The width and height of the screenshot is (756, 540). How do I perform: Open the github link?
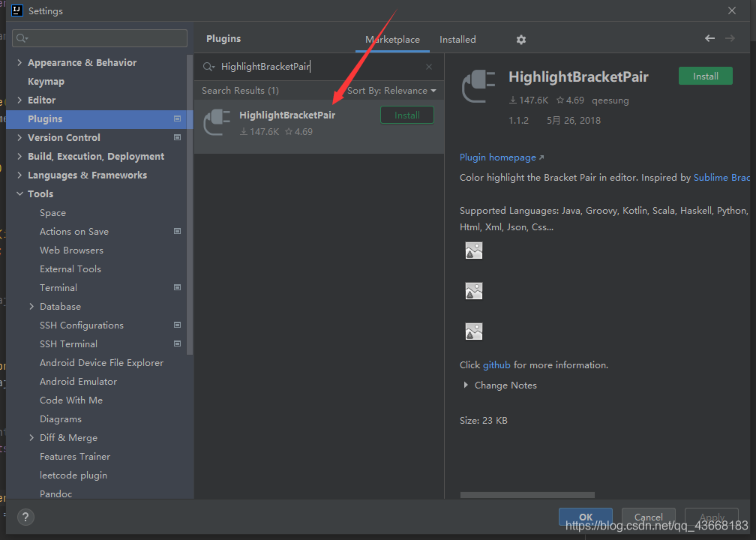(496, 365)
